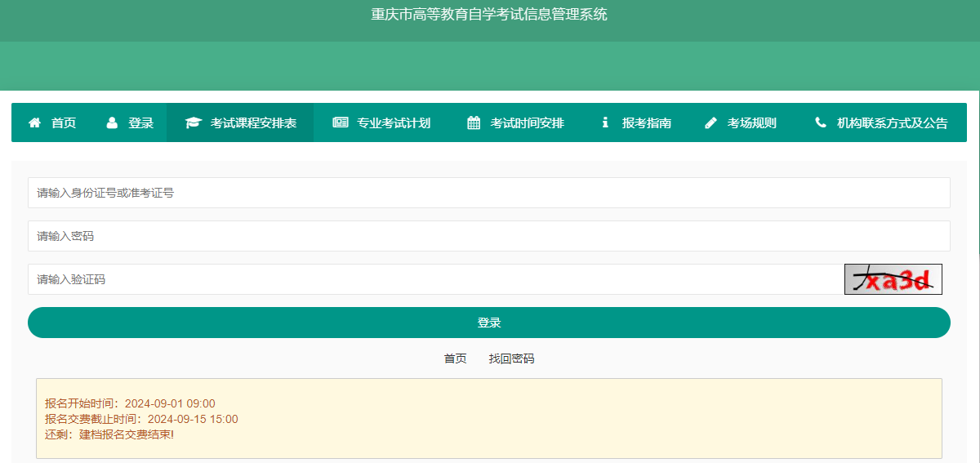Click the 找回密码 link
Viewport: 980px width, 463px height.
point(511,358)
